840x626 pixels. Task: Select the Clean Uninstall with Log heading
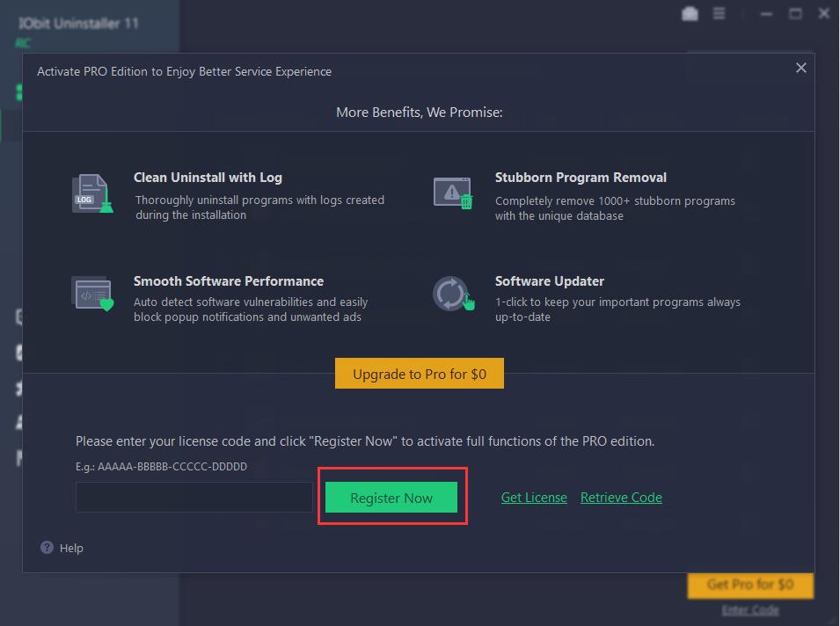coord(208,178)
